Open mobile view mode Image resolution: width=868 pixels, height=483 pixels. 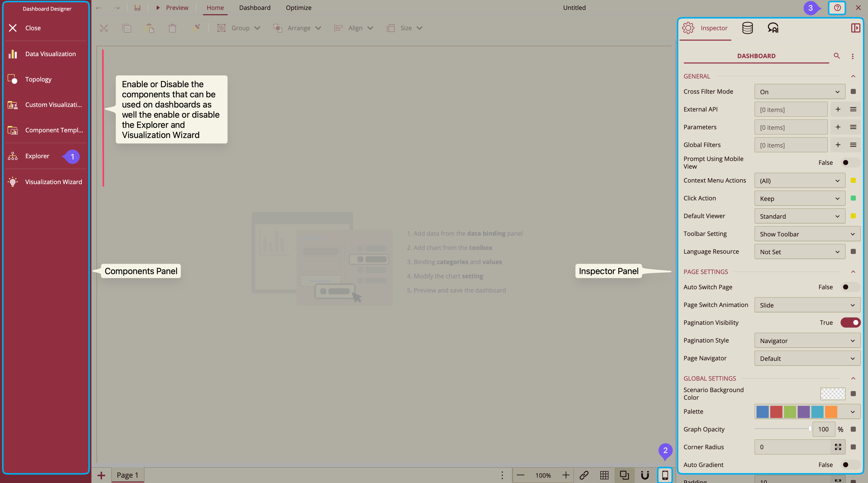[665, 475]
